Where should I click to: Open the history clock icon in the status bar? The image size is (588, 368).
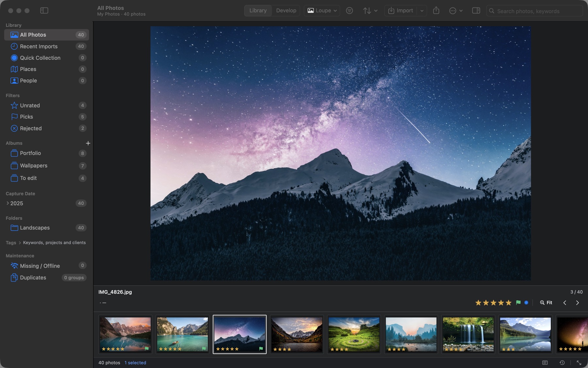pyautogui.click(x=562, y=362)
